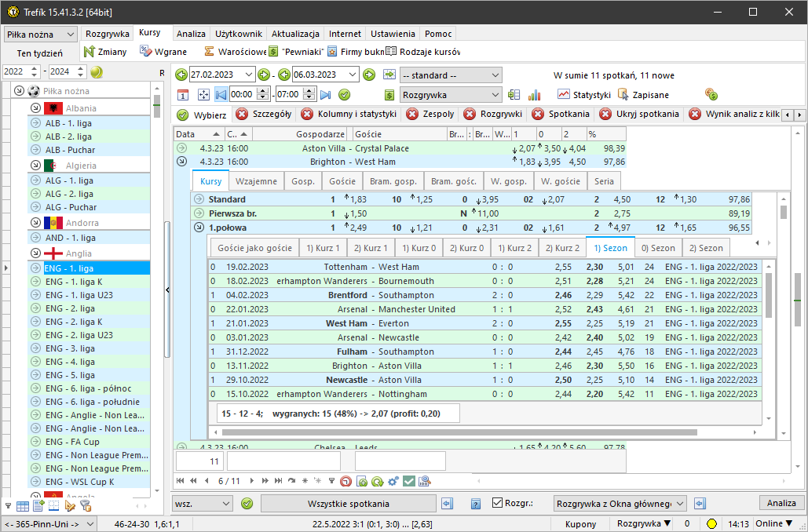
Task: Open the Piłka nożna sport dropdown
Action: [41, 34]
